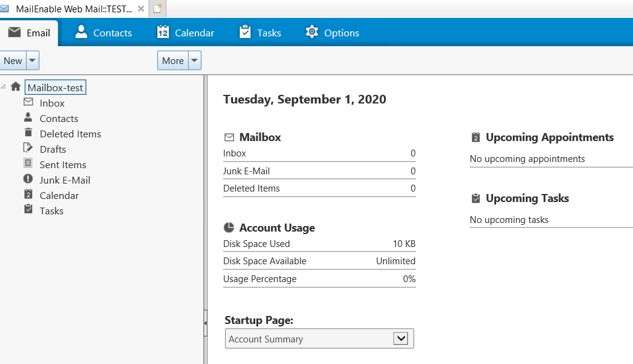This screenshot has height=364, width=633.
Task: Click the Upcoming Appointments calendar icon
Action: point(476,137)
